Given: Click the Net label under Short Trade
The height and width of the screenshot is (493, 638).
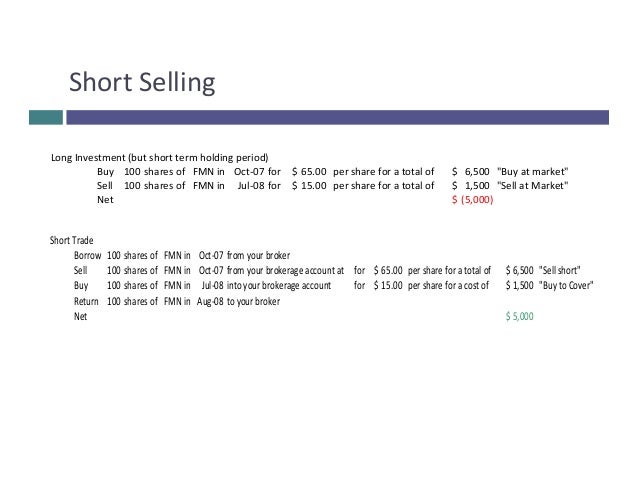Looking at the screenshot, I should [81, 316].
